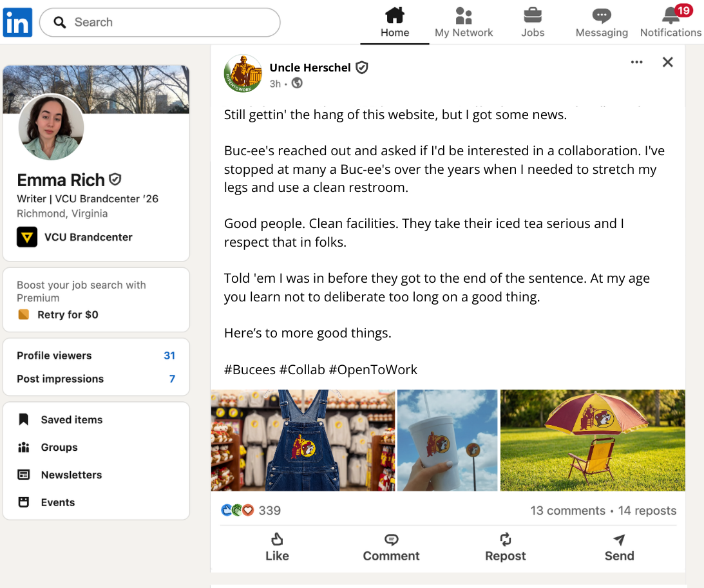Repost Uncle Herschel's post
704x588 pixels.
coord(505,547)
